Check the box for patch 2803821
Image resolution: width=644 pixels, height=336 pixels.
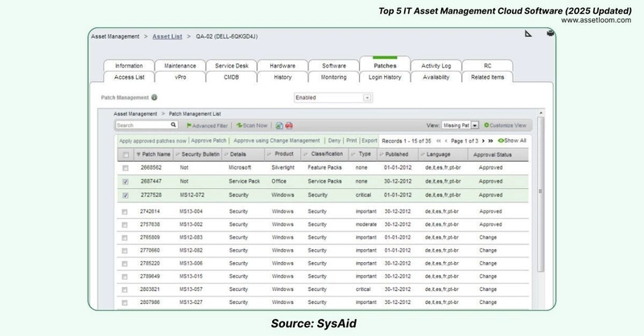coord(125,289)
